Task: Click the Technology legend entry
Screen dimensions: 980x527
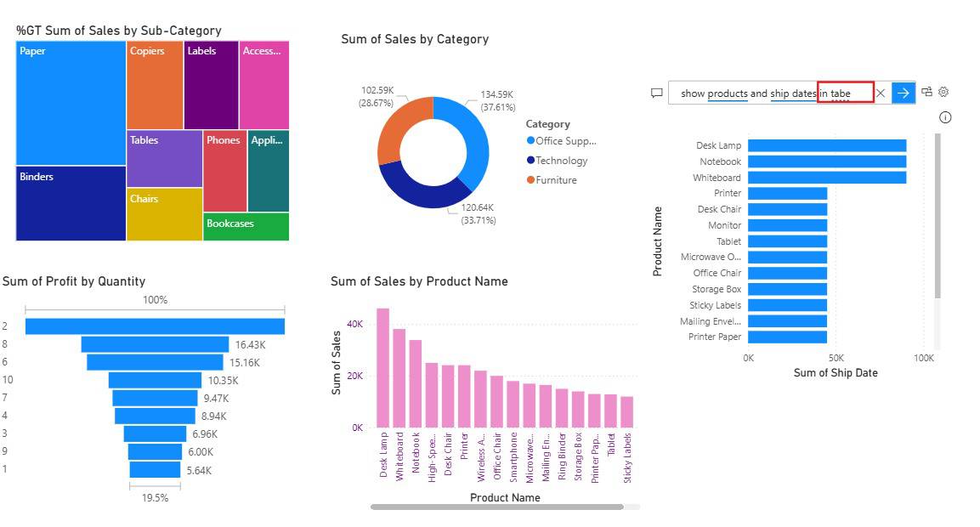Action: tap(558, 161)
